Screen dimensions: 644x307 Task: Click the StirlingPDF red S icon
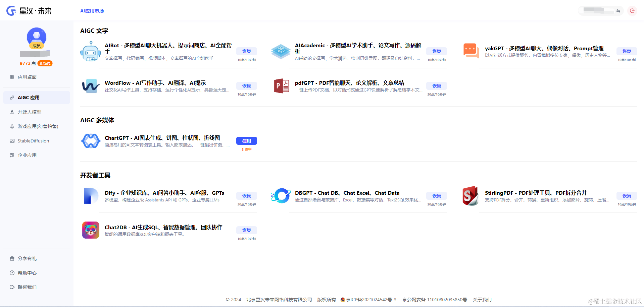coord(470,196)
